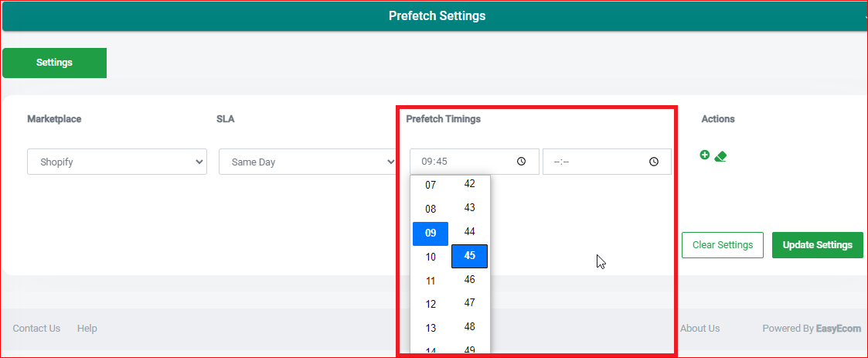Open the Contact Us link
The height and width of the screenshot is (358, 868).
pyautogui.click(x=36, y=329)
